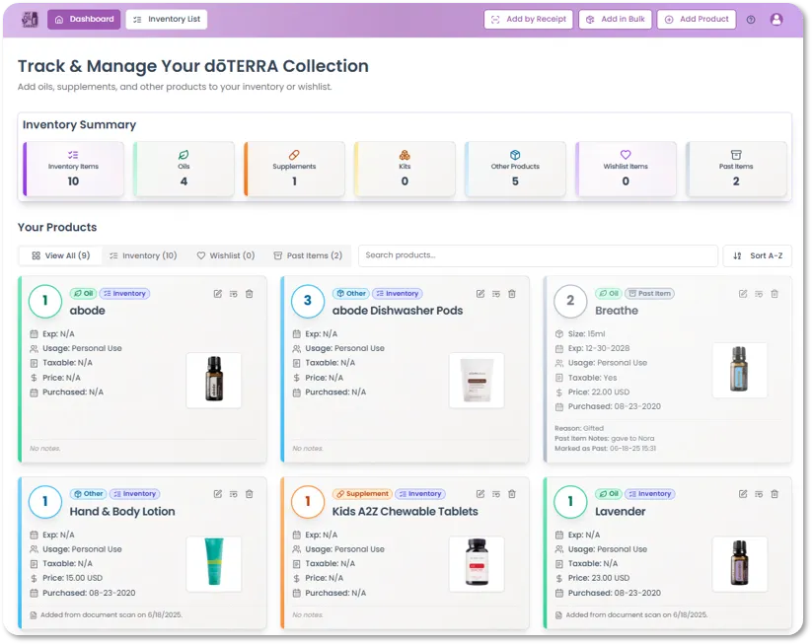
Task: Click the Add Product button
Action: (x=697, y=19)
